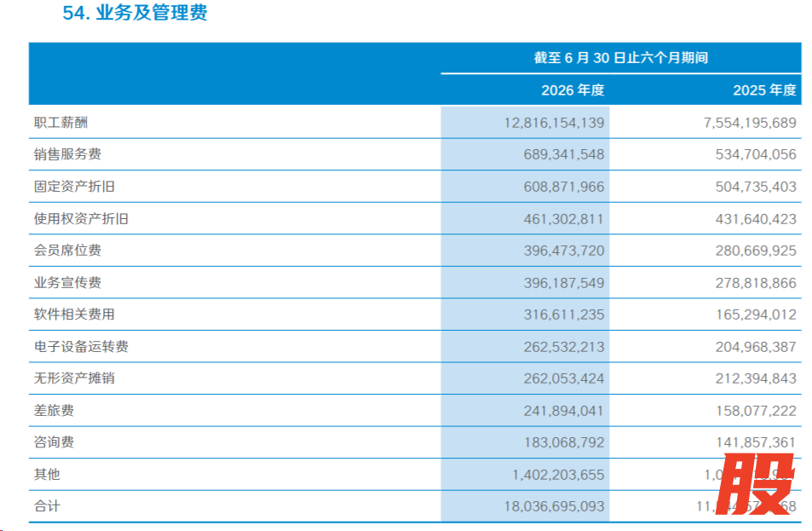
Task: Select row label 其他
Action: (47, 474)
